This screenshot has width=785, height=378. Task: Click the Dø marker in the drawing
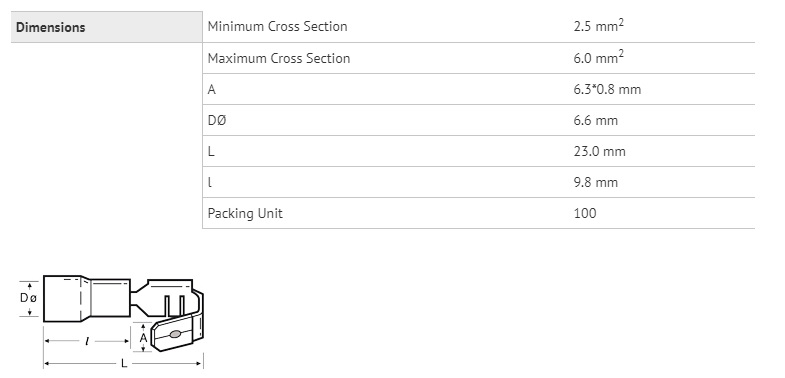[28, 298]
